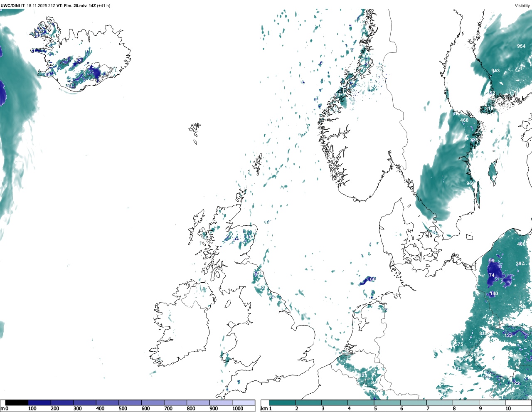Click the initial time '18.11.2025 21Z' text
The image size is (532, 412).
pyautogui.click(x=41, y=5)
